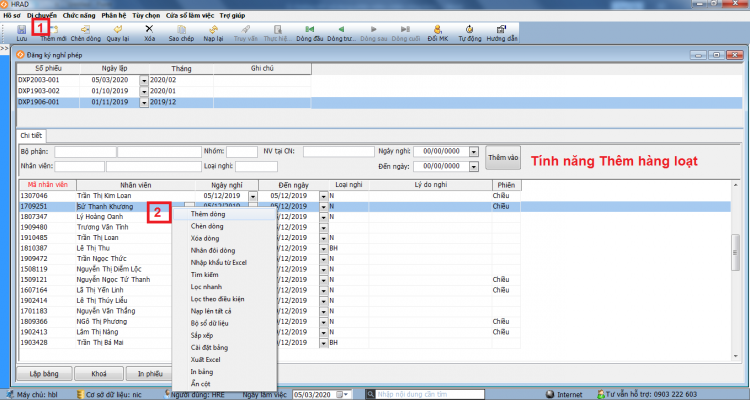Viewport: 750px width, 400px height.
Task: Choose Ẩn cột in context menu
Action: point(224,384)
